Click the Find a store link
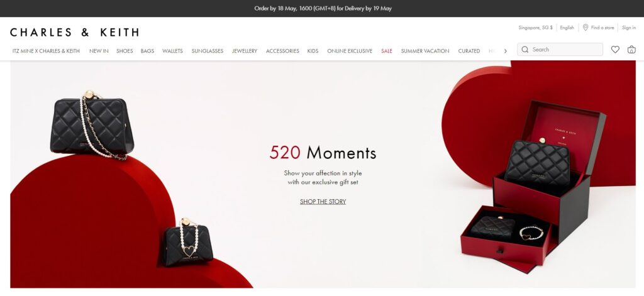Image resolution: width=644 pixels, height=296 pixels. tap(602, 28)
